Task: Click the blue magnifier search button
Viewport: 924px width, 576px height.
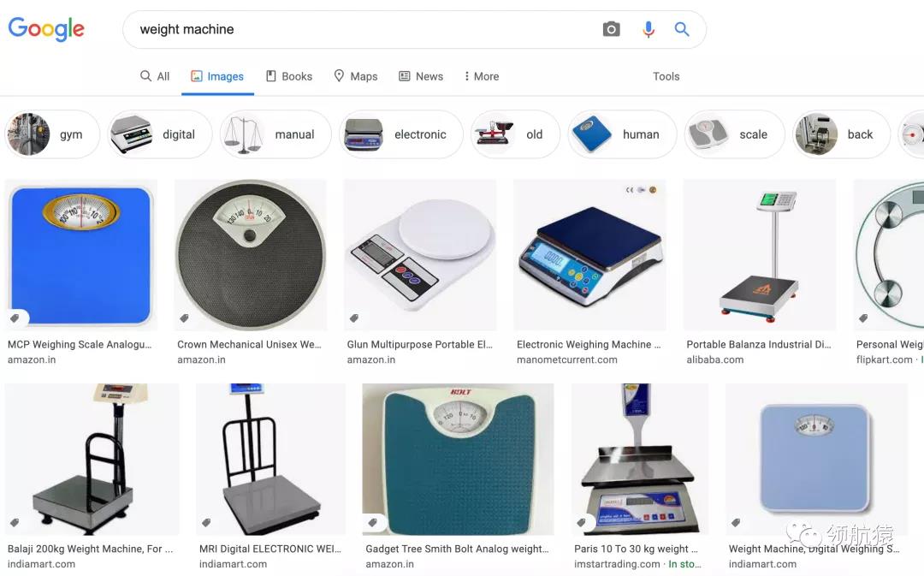Action: [682, 29]
